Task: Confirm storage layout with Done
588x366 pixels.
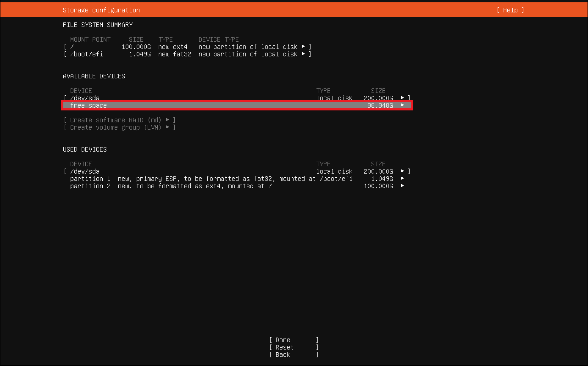Action: pos(294,340)
